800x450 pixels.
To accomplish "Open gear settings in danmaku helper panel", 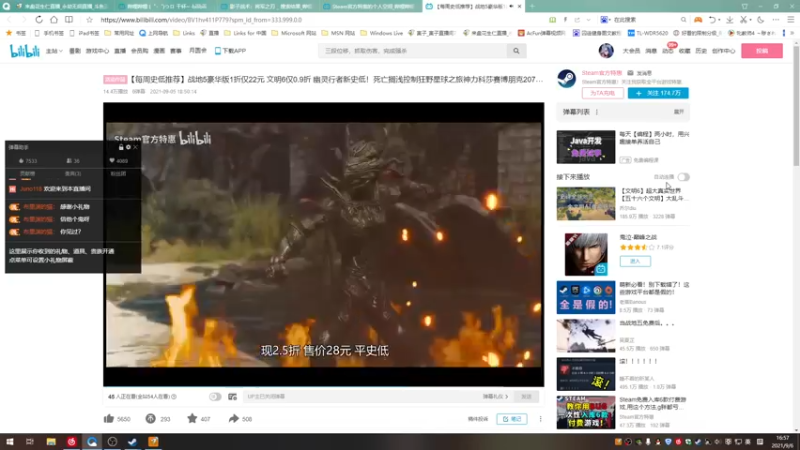I will point(128,147).
